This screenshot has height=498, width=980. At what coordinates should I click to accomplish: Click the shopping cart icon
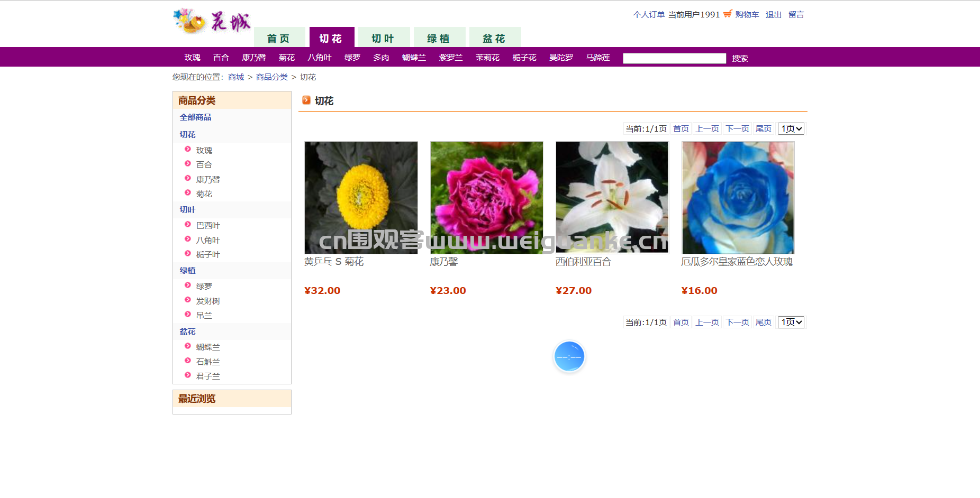pyautogui.click(x=728, y=14)
